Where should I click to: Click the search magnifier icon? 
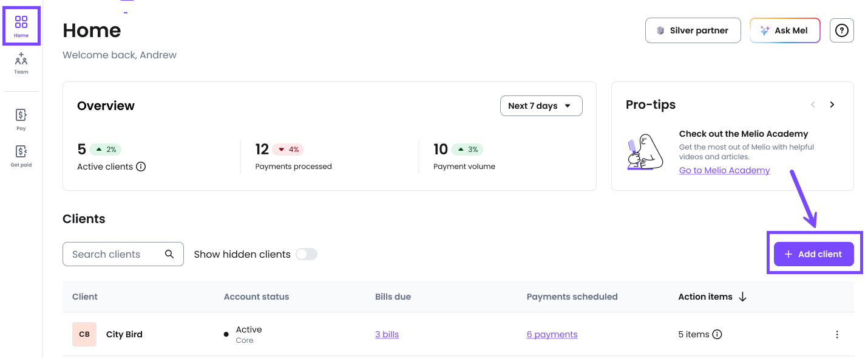coord(169,254)
